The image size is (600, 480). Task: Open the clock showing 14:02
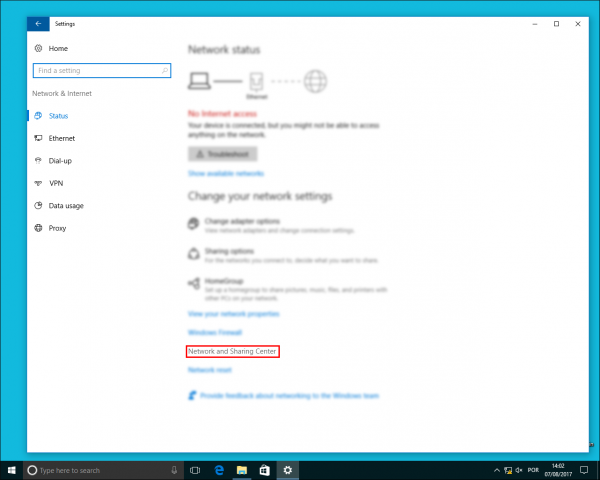click(558, 470)
